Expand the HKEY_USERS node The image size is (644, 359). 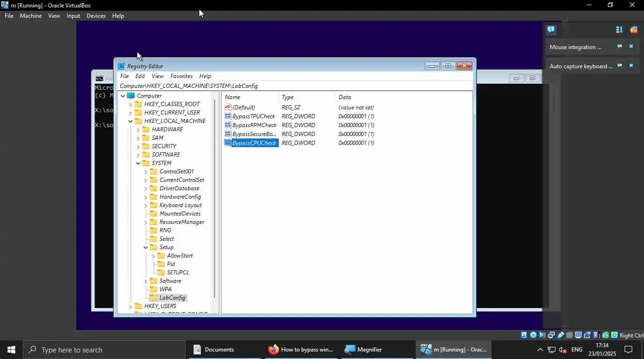point(131,306)
